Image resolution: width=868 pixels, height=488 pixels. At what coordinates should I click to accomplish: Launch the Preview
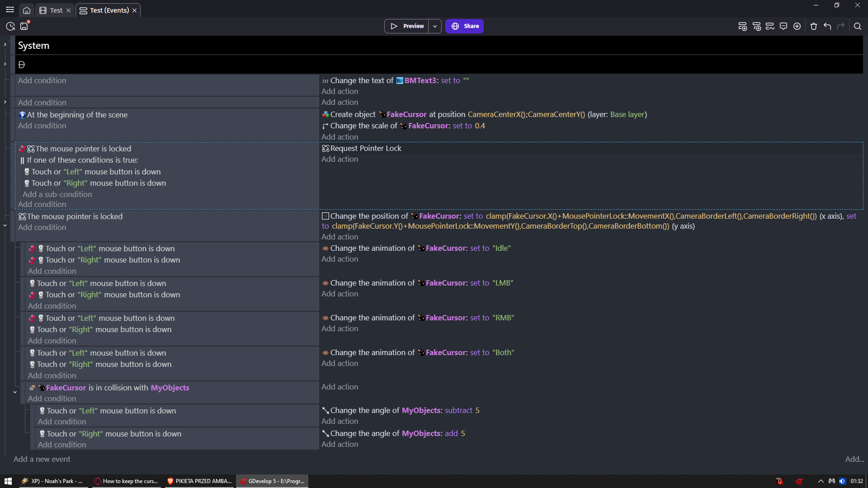tap(407, 26)
